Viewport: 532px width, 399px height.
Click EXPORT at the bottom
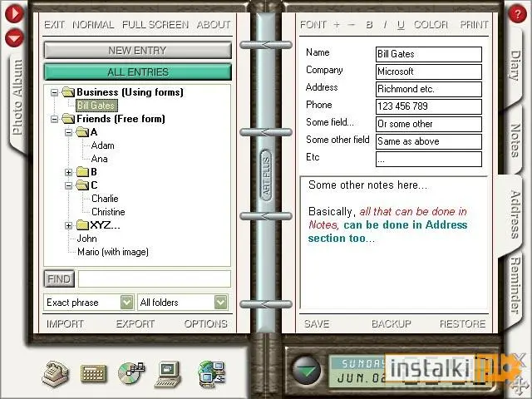point(135,324)
